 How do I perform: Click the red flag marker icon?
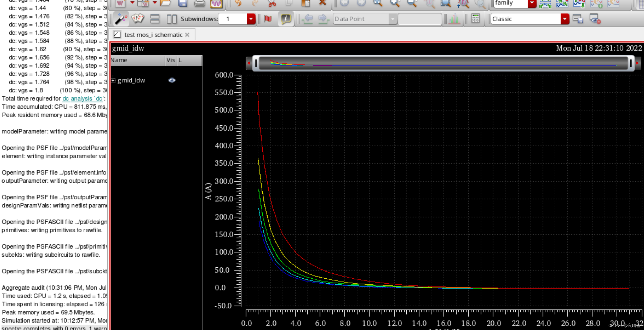tap(268, 19)
